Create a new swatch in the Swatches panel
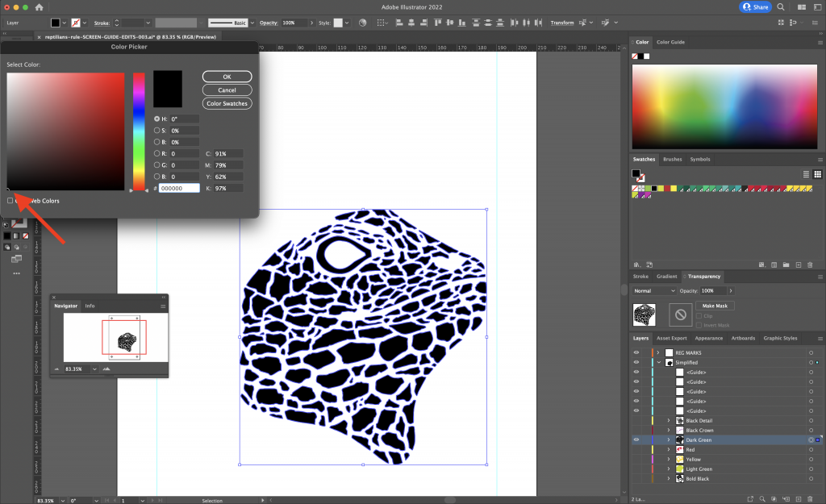 pyautogui.click(x=799, y=264)
